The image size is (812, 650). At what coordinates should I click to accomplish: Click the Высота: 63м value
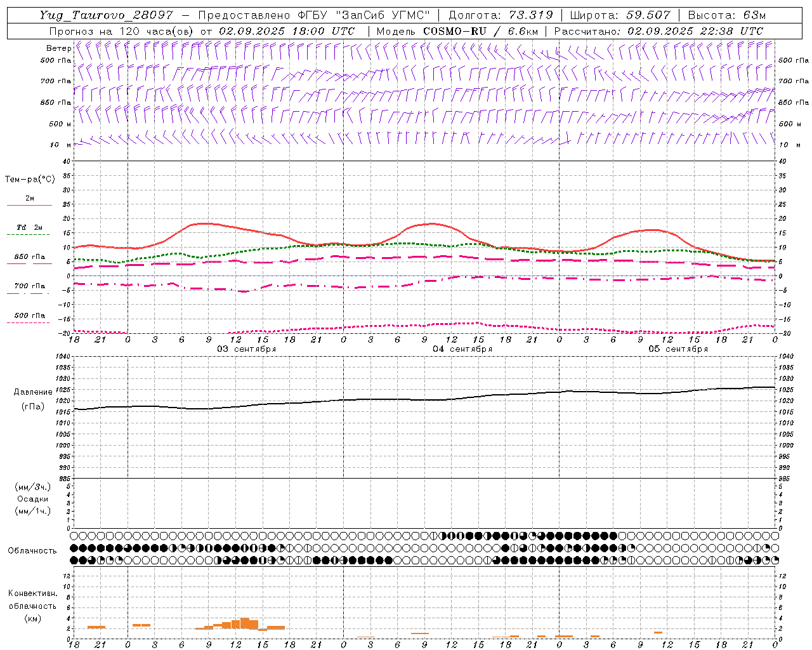[x=726, y=15]
